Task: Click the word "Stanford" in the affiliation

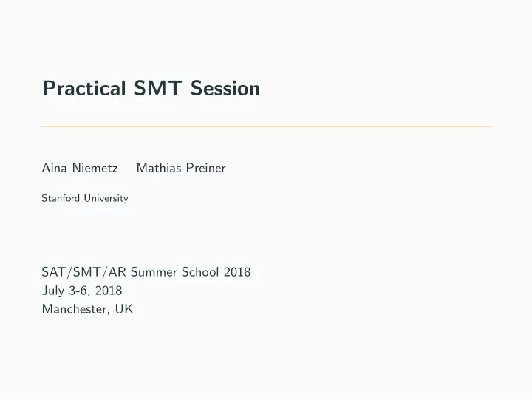Action: [61, 198]
